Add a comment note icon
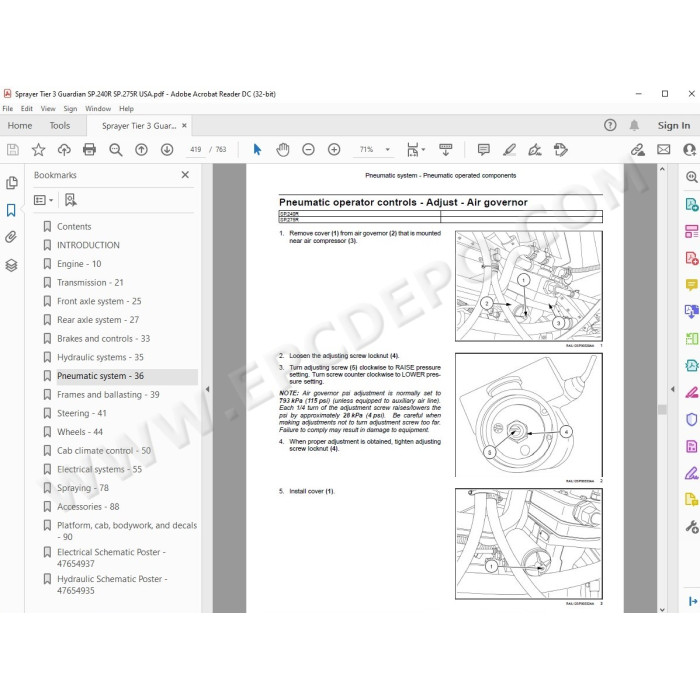This screenshot has height=700, width=700. point(483,149)
